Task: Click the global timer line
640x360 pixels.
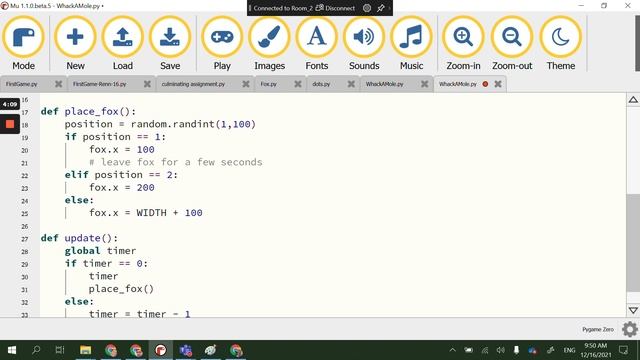Action: [100, 251]
